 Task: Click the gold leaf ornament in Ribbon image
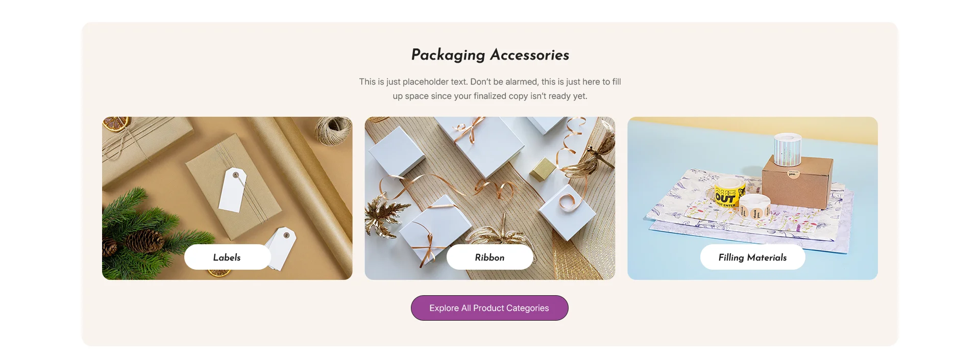pyautogui.click(x=386, y=218)
